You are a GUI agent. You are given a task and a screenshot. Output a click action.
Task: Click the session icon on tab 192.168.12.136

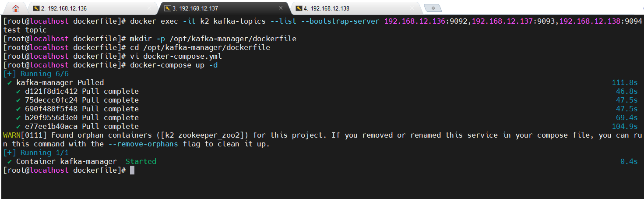[x=36, y=8]
